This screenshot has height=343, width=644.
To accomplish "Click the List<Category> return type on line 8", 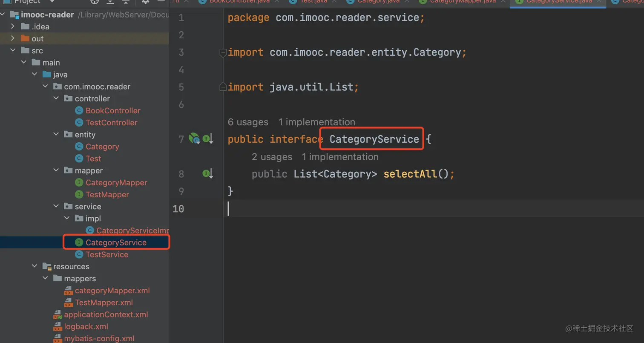I will (x=336, y=174).
